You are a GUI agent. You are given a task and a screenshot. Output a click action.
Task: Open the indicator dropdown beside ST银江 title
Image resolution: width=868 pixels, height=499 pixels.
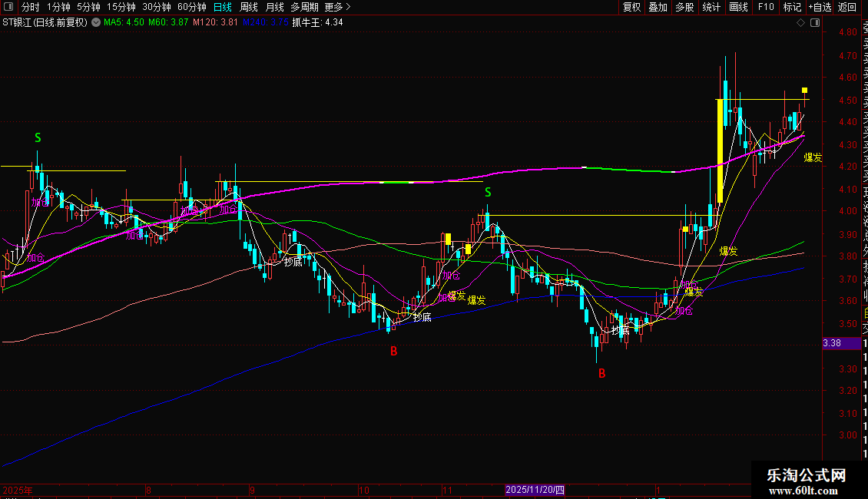tap(96, 22)
